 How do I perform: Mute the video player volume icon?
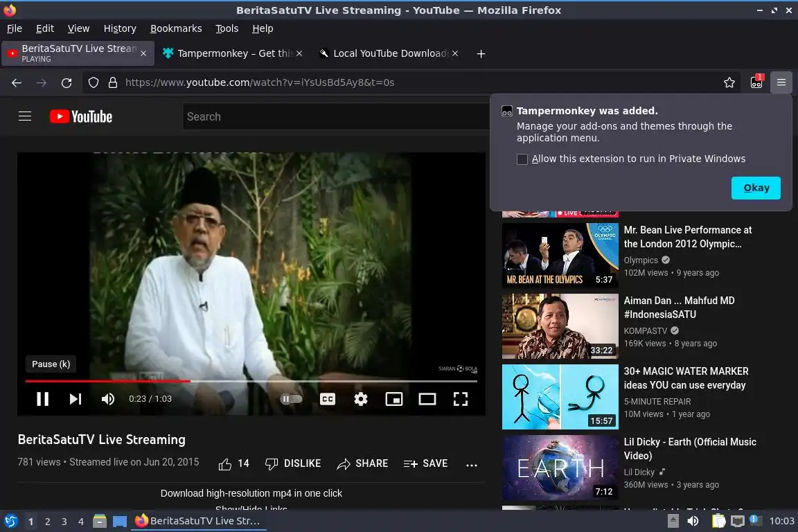(x=108, y=398)
